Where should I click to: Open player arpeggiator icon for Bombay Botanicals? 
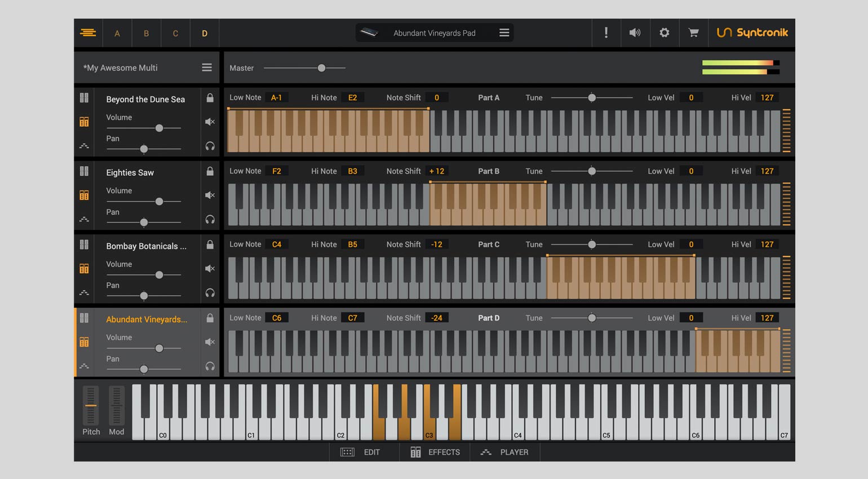(84, 292)
